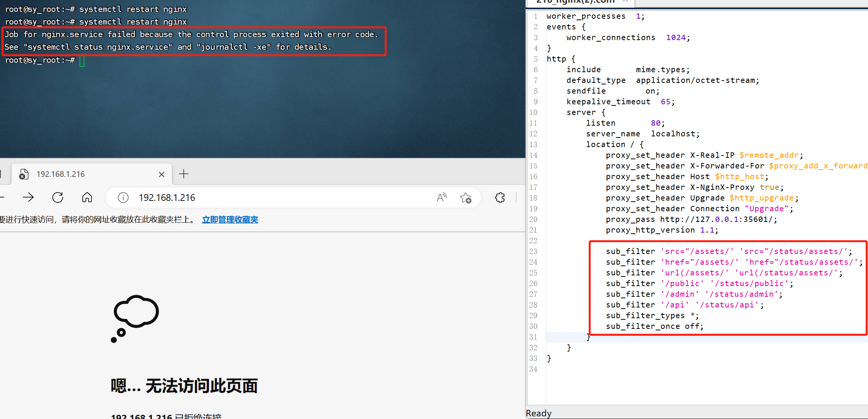The image size is (868, 419).
Task: Click the sub_filter '/public' line
Action: tap(700, 283)
